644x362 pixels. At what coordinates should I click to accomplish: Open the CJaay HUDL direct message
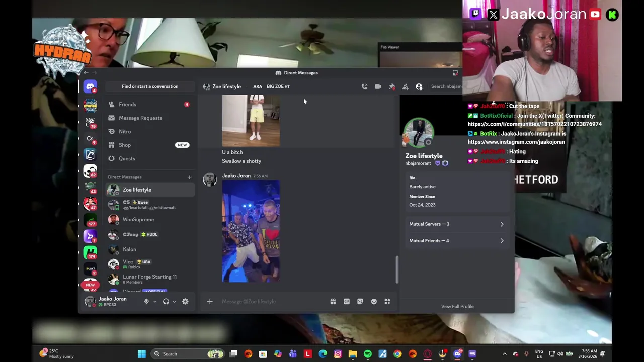tap(149, 234)
